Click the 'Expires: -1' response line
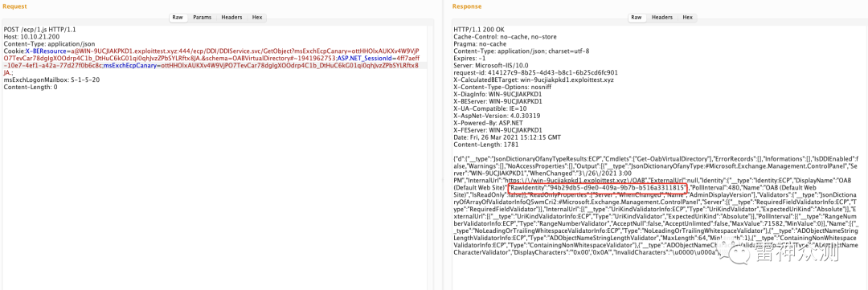The image size is (868, 290). pyautogui.click(x=469, y=58)
